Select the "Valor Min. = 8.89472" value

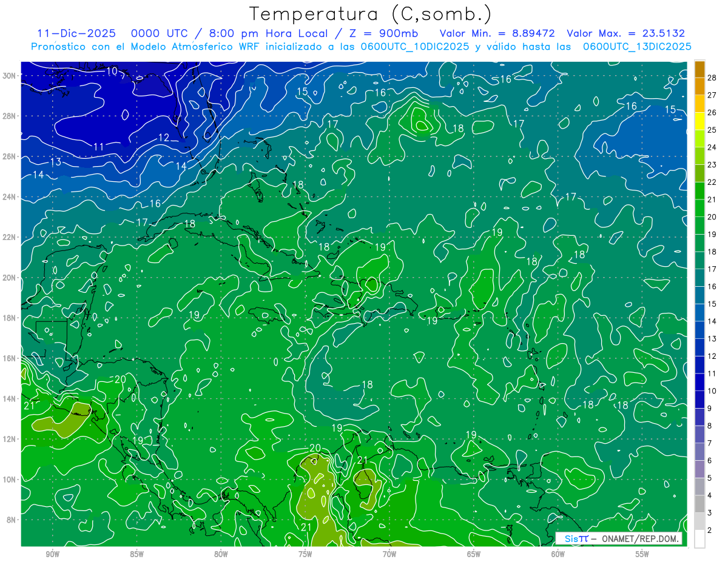[497, 33]
